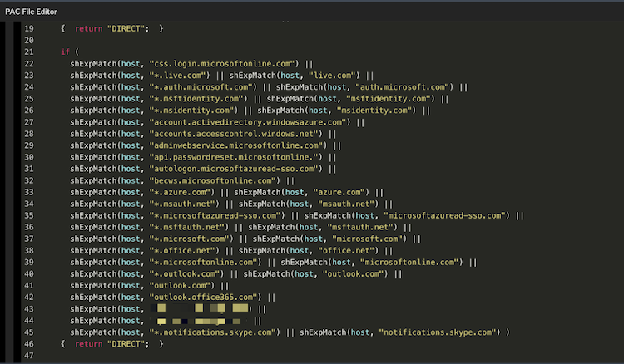
Task: Click "*.microsoft.com" string on line 37
Action: (191, 239)
